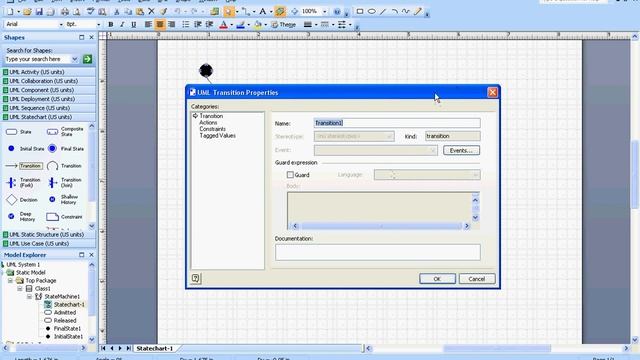Viewport: 640px width, 360px height.
Task: Open the Stereotype dropdown
Action: click(389, 136)
